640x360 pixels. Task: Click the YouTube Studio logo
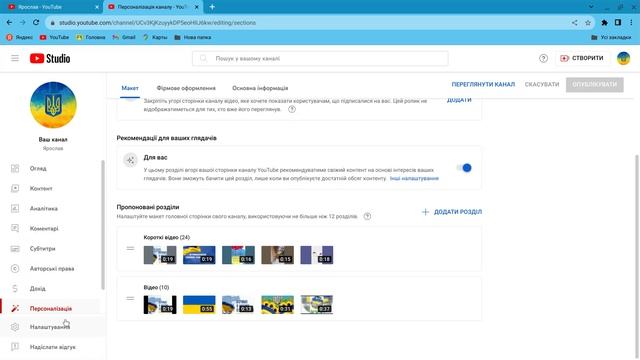point(50,58)
